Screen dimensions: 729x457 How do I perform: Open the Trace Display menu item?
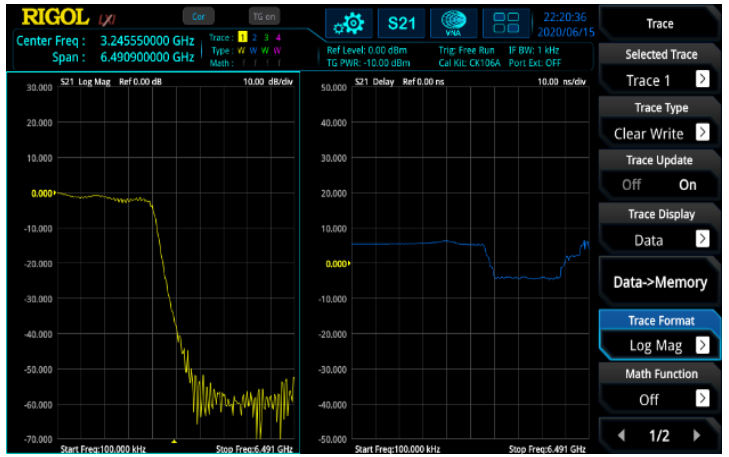[660, 228]
